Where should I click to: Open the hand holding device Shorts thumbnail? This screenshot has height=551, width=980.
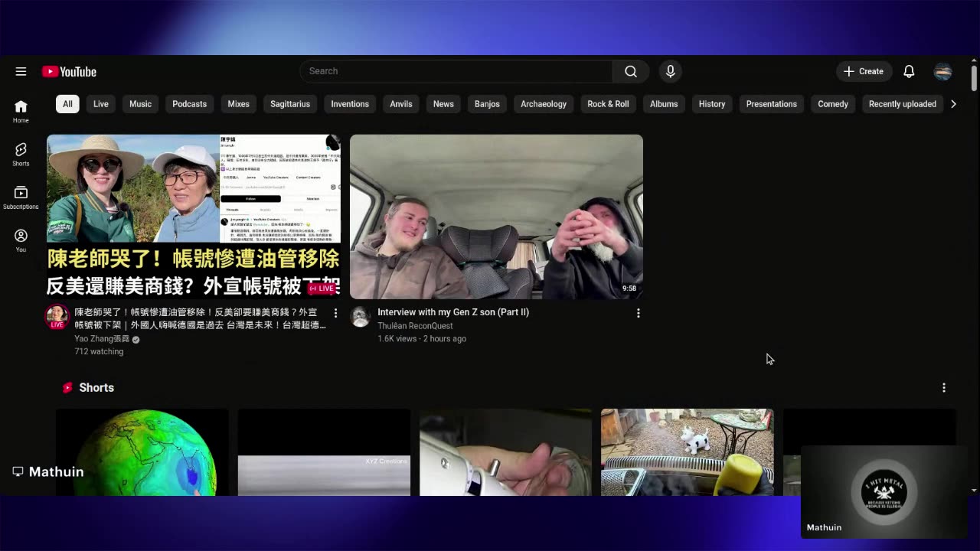505,452
